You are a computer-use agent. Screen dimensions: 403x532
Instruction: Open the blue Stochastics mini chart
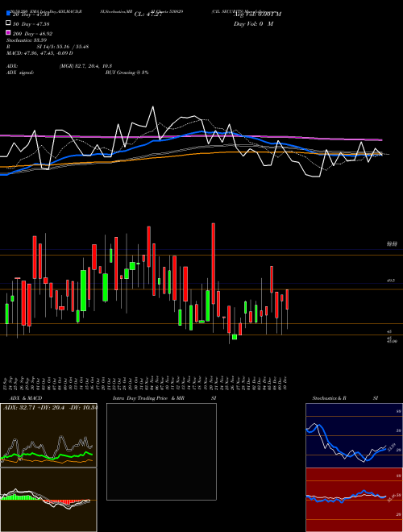point(354,435)
